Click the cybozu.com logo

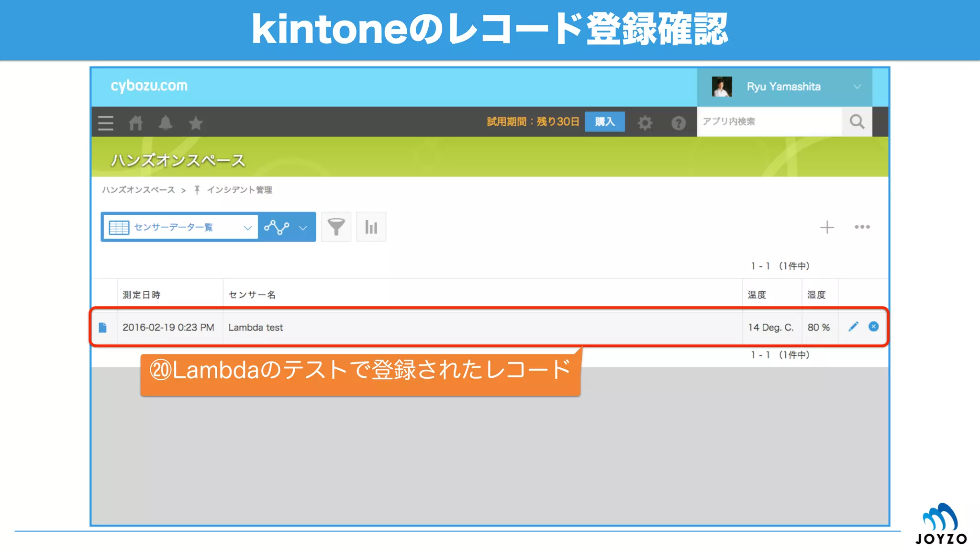click(149, 86)
